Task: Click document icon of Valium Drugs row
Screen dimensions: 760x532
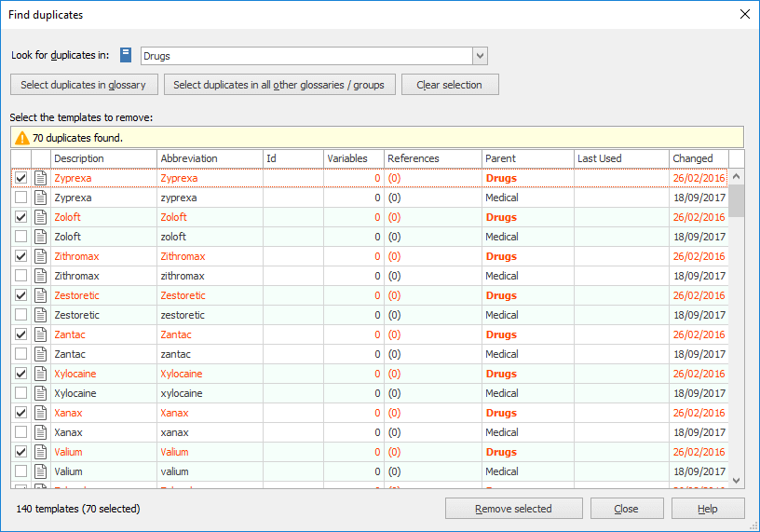Action: (x=41, y=452)
